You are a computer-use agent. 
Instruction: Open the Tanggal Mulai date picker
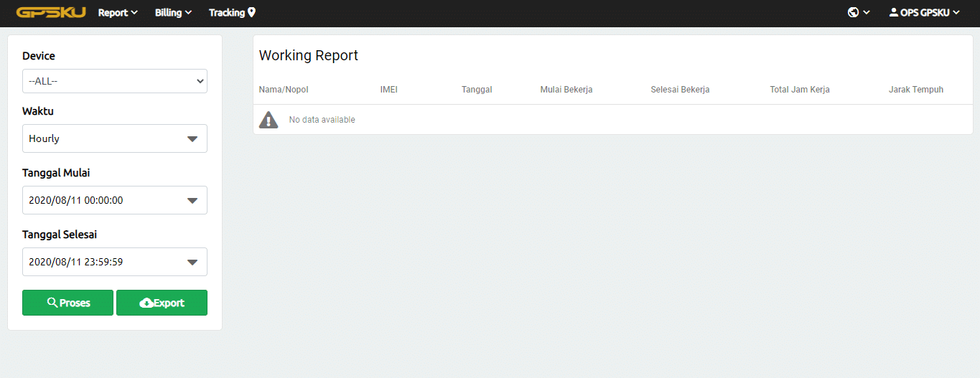tap(115, 200)
